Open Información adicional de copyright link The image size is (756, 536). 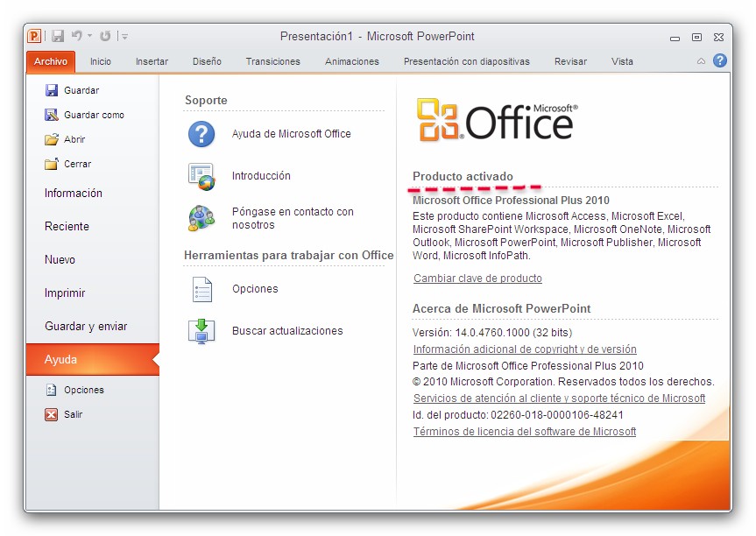tap(525, 349)
